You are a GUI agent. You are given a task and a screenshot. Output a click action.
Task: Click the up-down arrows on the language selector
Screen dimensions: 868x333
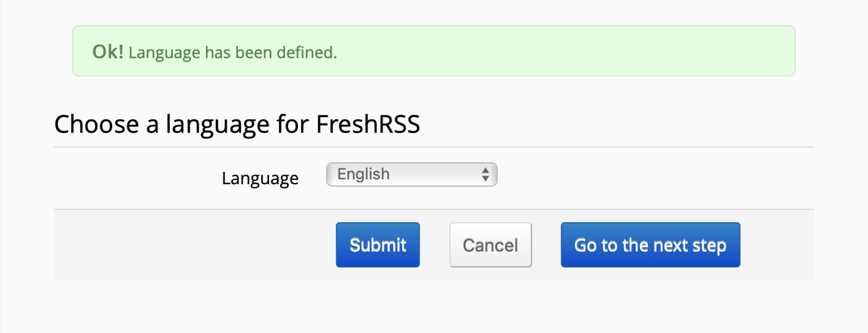pos(486,174)
